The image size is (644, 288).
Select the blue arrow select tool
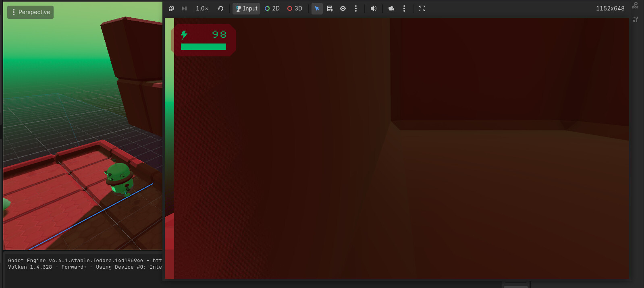(317, 8)
